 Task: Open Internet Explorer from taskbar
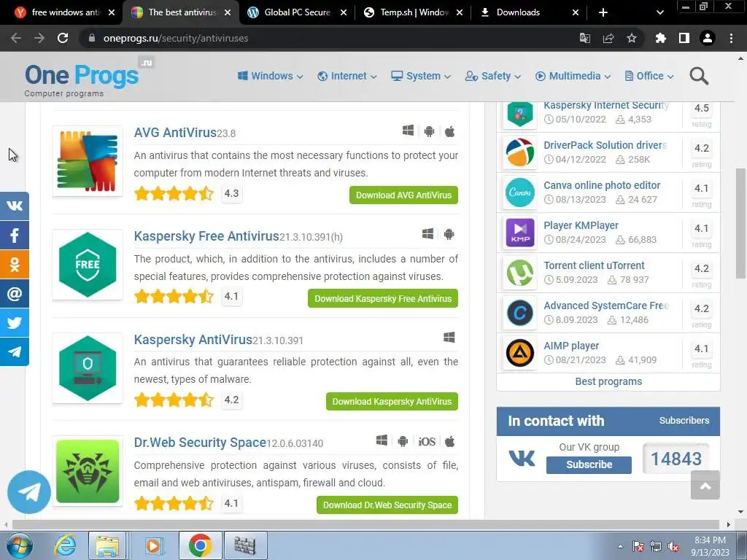65,545
